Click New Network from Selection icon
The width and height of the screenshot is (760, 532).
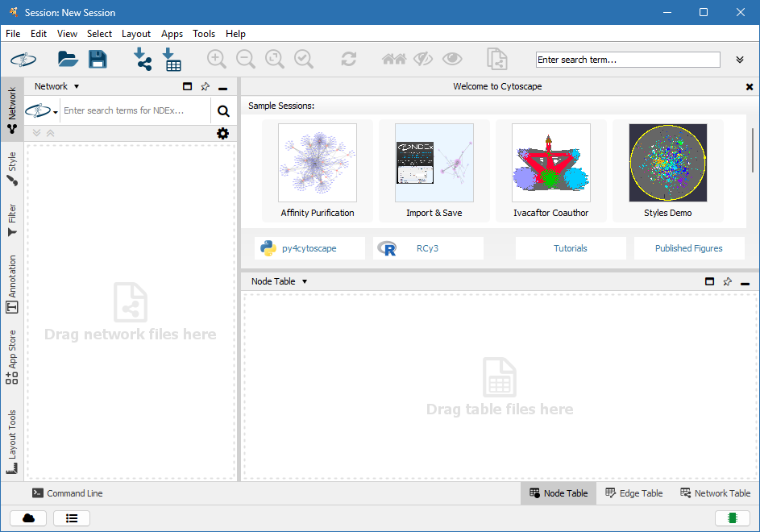pos(496,59)
